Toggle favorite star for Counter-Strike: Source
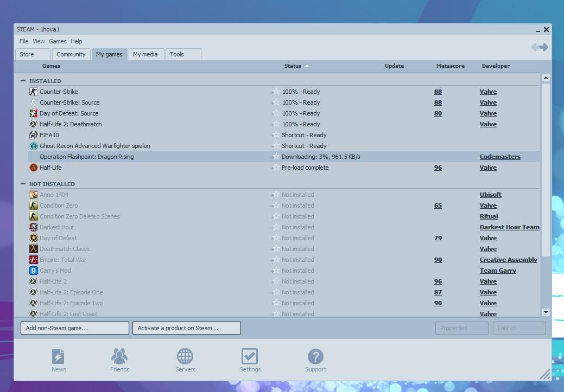Screen dimensions: 564x392 [x=275, y=102]
